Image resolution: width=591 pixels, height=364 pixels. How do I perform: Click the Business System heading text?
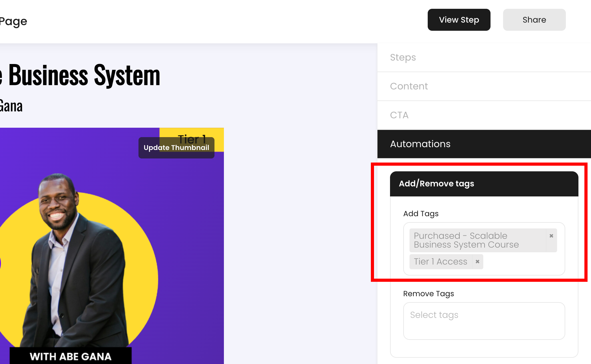[x=84, y=75]
